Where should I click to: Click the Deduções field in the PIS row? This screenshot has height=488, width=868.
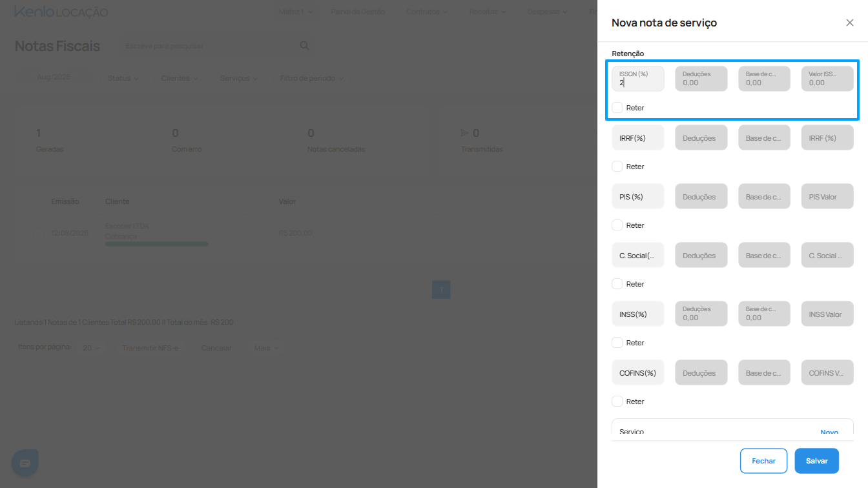pos(701,196)
